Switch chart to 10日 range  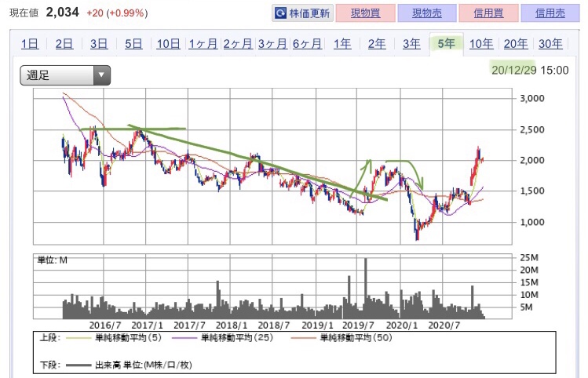coord(168,44)
